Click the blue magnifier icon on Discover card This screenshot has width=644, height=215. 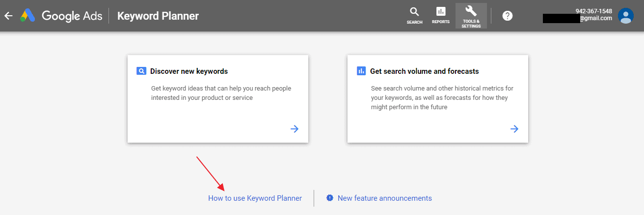tap(141, 71)
